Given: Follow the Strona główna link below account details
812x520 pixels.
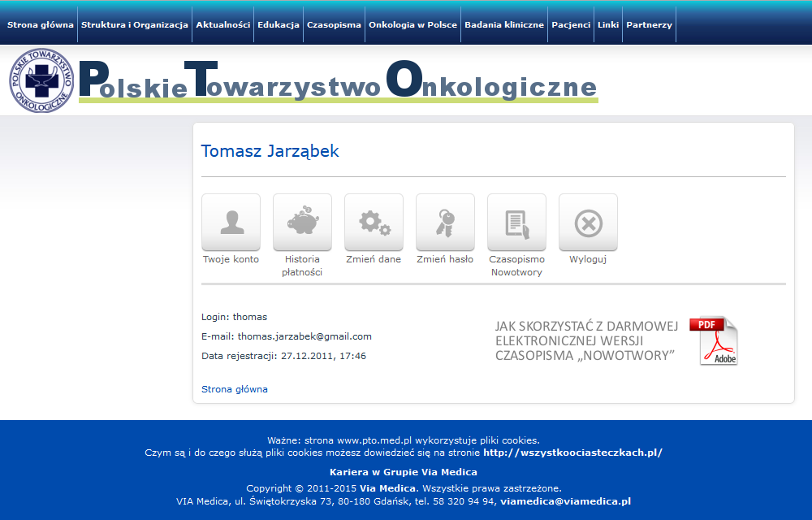Looking at the screenshot, I should point(235,389).
